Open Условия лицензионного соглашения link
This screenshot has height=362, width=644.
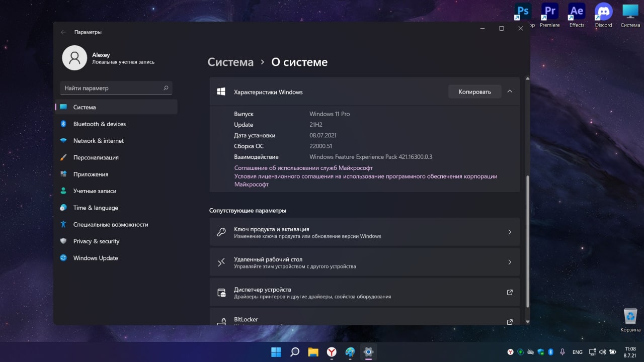[366, 180]
